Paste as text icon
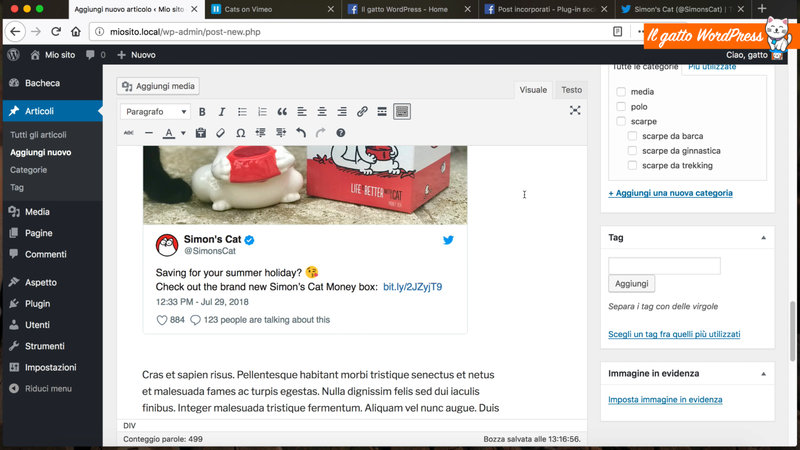800x450 pixels. click(x=201, y=133)
